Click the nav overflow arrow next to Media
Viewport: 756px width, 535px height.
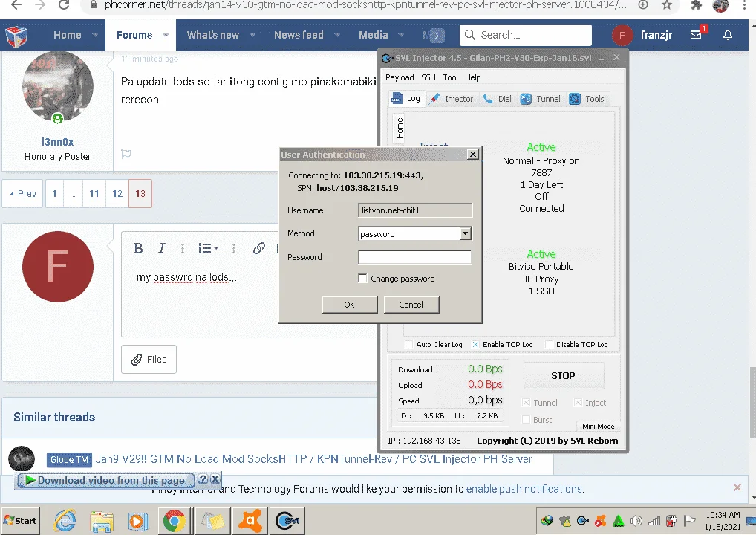[437, 35]
